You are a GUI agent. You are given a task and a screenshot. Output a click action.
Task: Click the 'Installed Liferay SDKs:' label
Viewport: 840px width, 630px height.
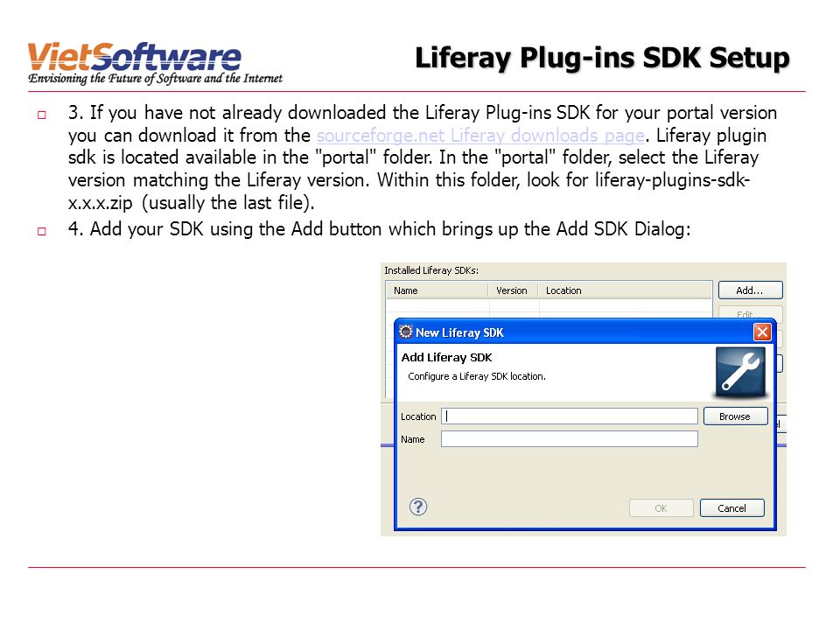tap(431, 270)
